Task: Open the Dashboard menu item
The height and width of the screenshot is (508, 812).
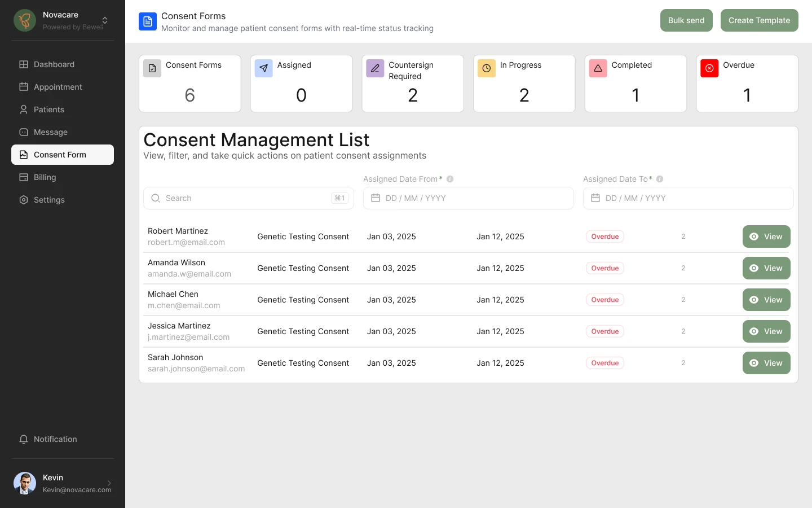Action: 63,64
